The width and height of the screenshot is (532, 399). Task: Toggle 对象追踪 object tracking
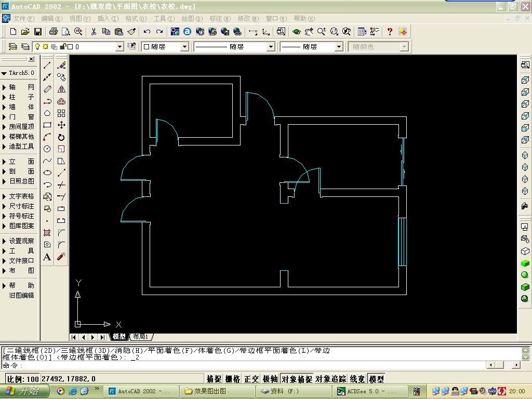pyautogui.click(x=331, y=379)
